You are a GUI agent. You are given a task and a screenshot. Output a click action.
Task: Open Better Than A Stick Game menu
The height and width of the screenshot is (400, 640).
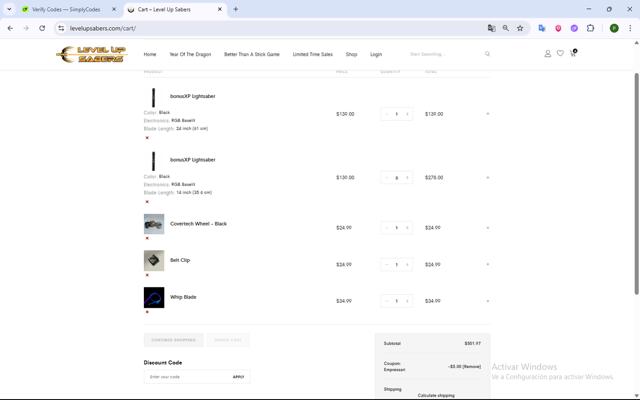pyautogui.click(x=252, y=54)
